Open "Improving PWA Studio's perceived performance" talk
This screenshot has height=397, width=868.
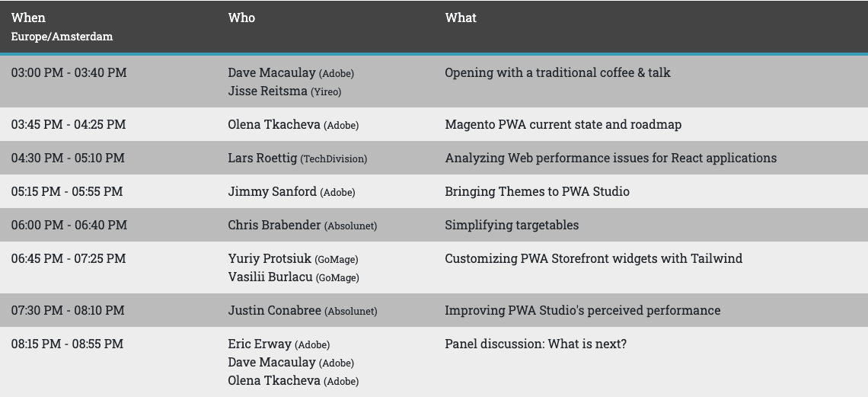coord(582,310)
